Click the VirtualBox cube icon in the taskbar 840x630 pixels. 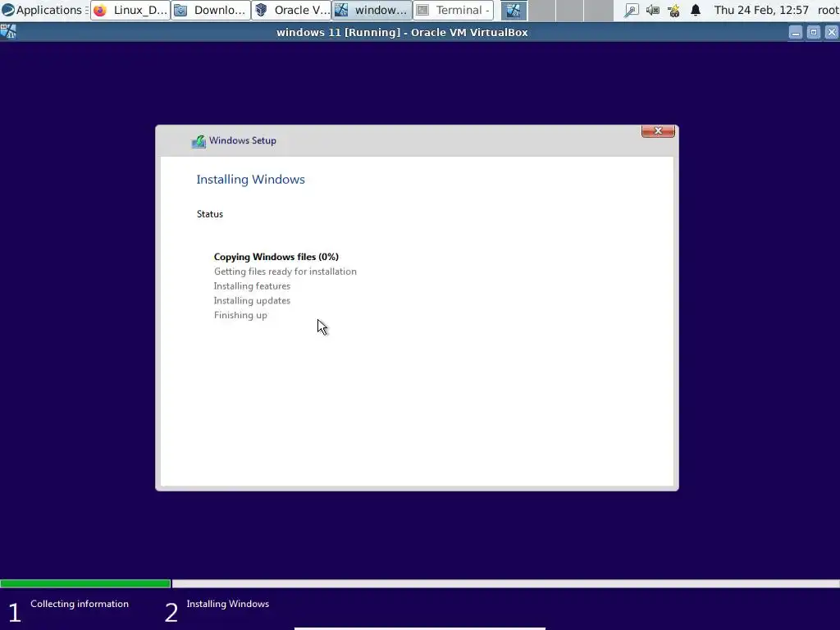coord(261,10)
